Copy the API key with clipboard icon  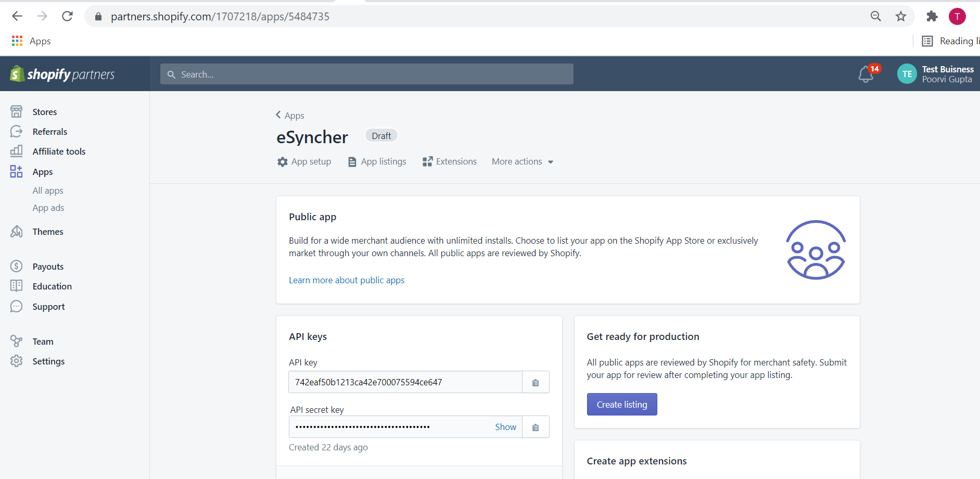pyautogui.click(x=536, y=382)
